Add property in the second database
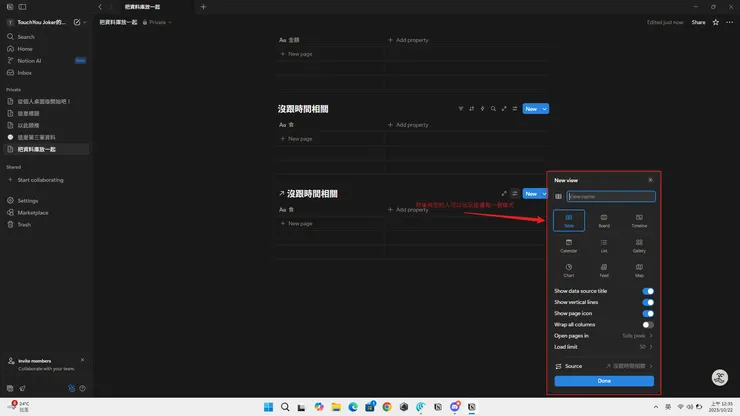 [x=408, y=125]
